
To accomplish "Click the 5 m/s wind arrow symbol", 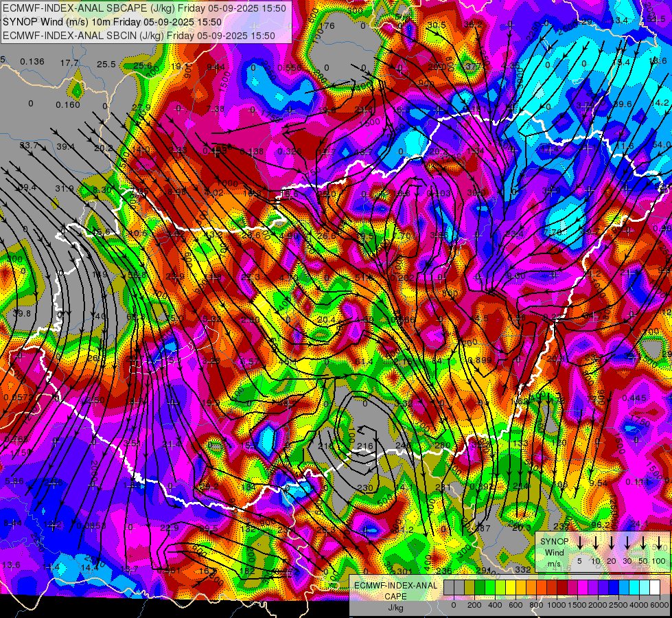I will [x=580, y=542].
